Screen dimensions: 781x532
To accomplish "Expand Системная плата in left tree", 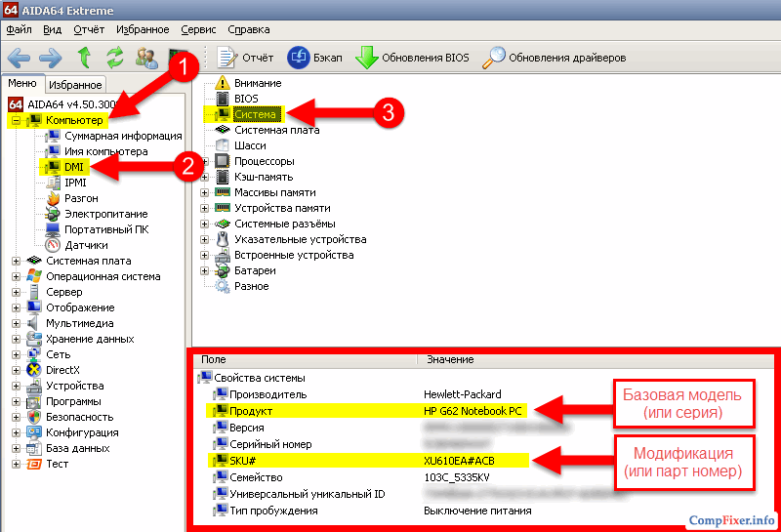I will tap(16, 261).
